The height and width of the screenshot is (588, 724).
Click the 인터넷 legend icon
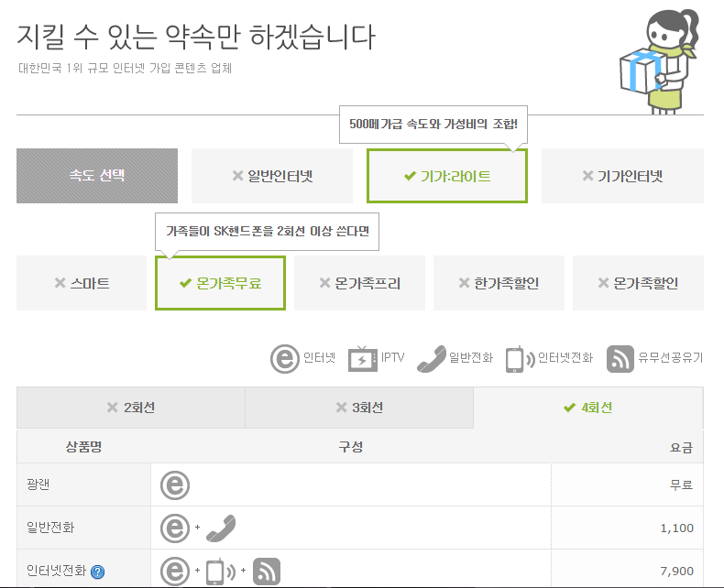pyautogui.click(x=286, y=358)
